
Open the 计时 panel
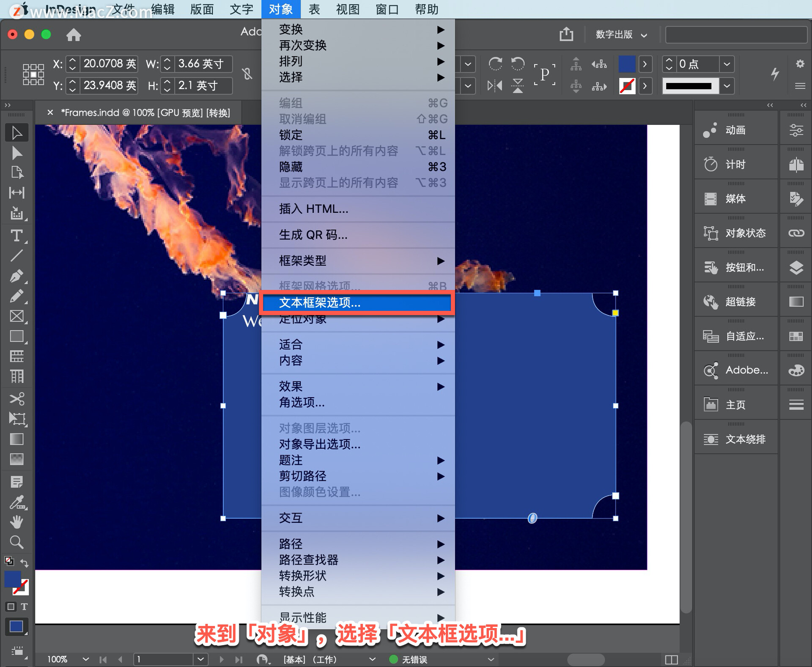(736, 165)
